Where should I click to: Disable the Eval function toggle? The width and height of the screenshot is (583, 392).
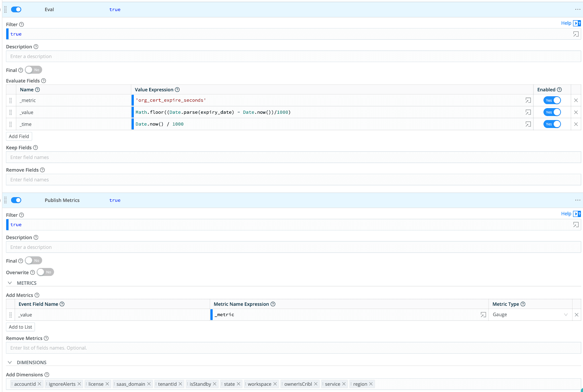coord(16,9)
